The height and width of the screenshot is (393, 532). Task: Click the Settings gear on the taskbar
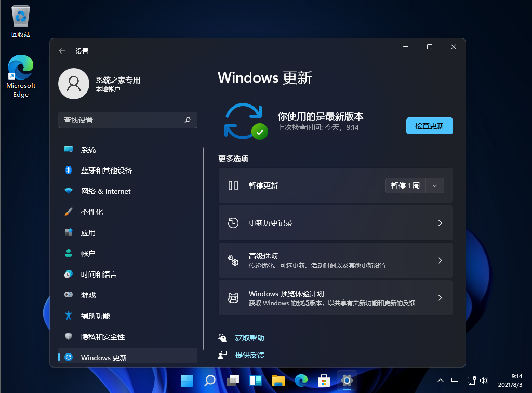347,381
